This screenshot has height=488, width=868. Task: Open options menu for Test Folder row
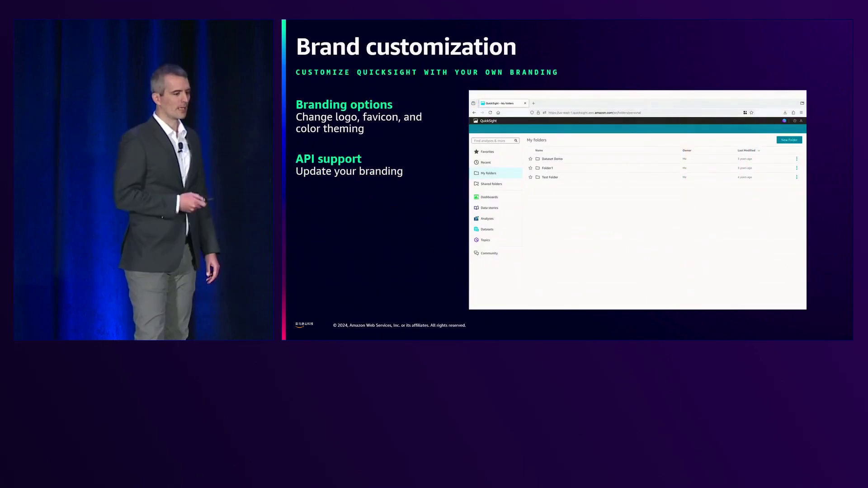797,177
